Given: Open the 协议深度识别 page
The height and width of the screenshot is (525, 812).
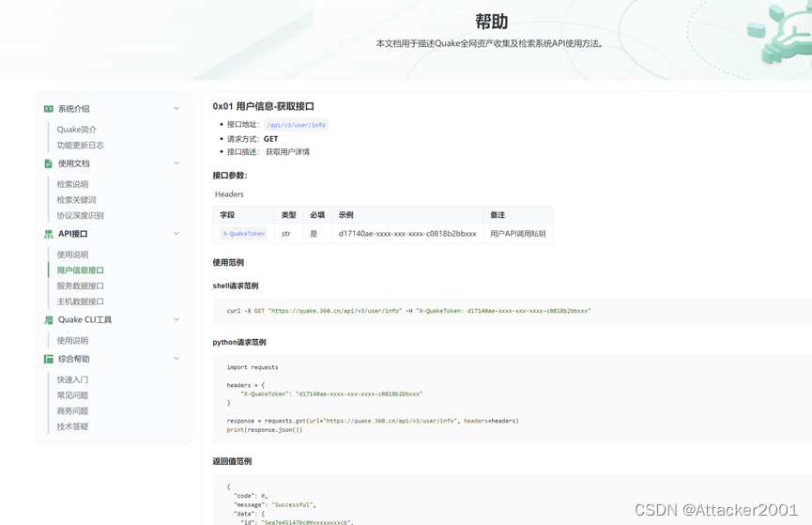Looking at the screenshot, I should pyautogui.click(x=81, y=216).
